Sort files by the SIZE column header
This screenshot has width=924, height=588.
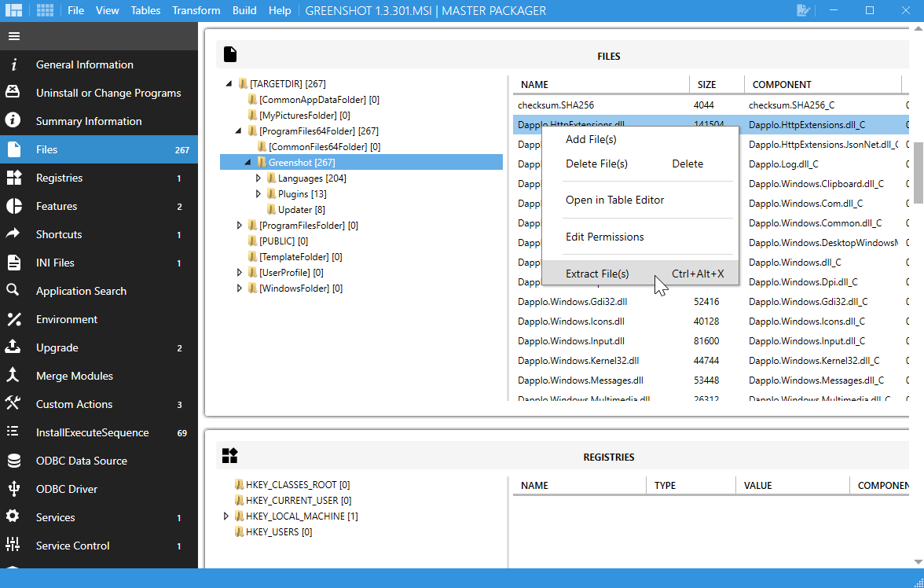tap(706, 84)
